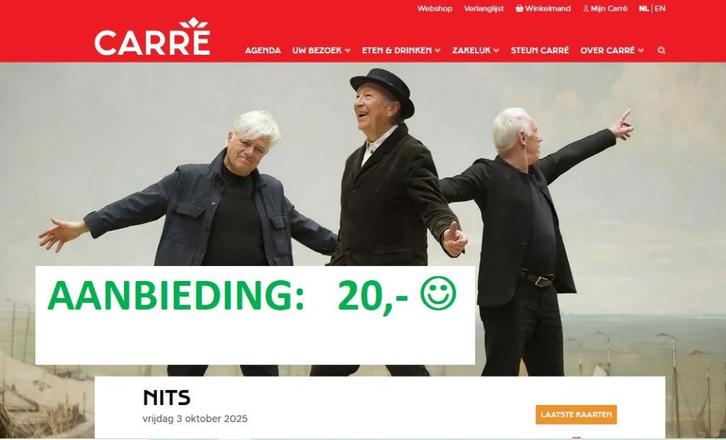Screen dimensions: 726x440
Task: Open search with the magnifying glass icon
Action: pyautogui.click(x=661, y=50)
